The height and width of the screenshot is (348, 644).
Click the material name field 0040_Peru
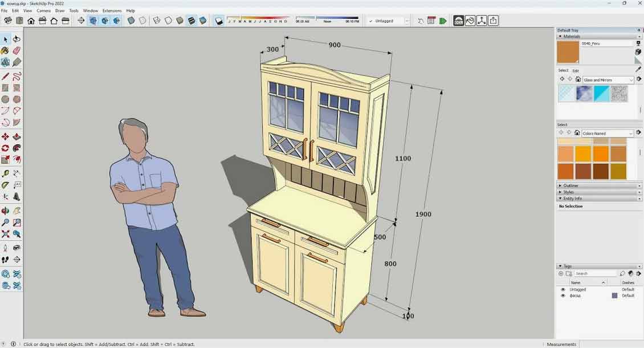[x=607, y=43]
